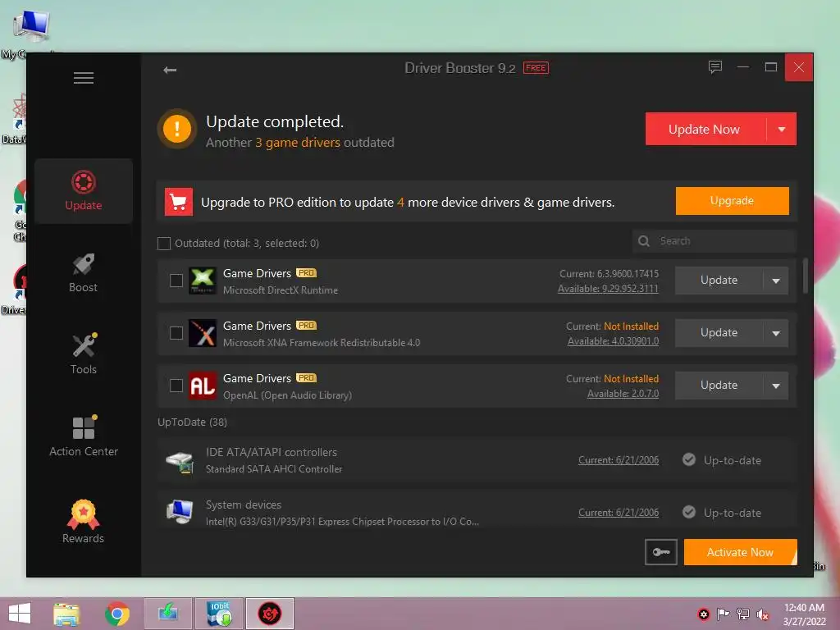Screen dimensions: 840x630
Task: Click the IDE ATA/ATAPI controllers device icon
Action: [x=180, y=461]
